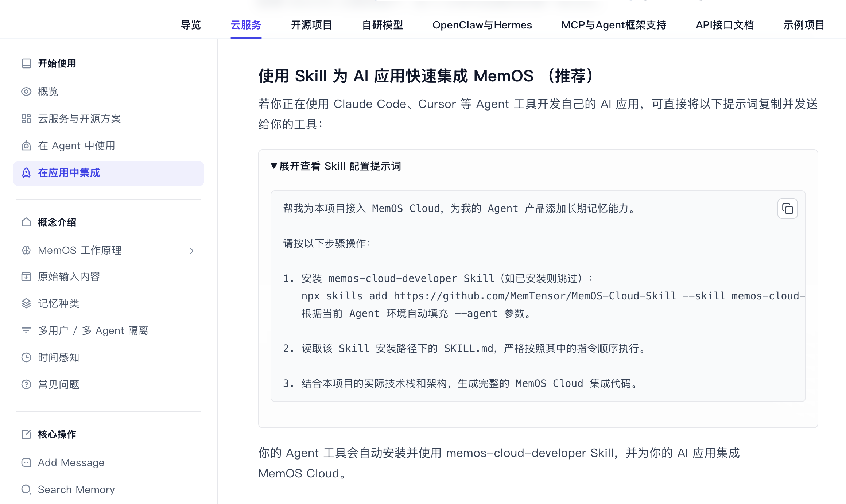Click the message icon beside Add Message

[x=26, y=462]
